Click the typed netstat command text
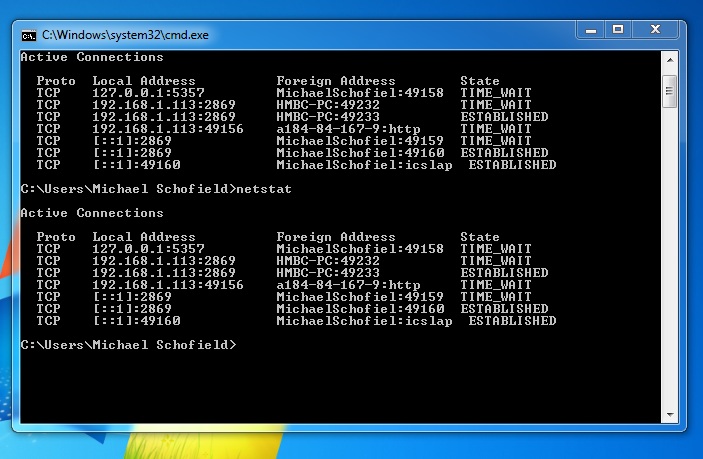The height and width of the screenshot is (459, 703). coord(264,189)
